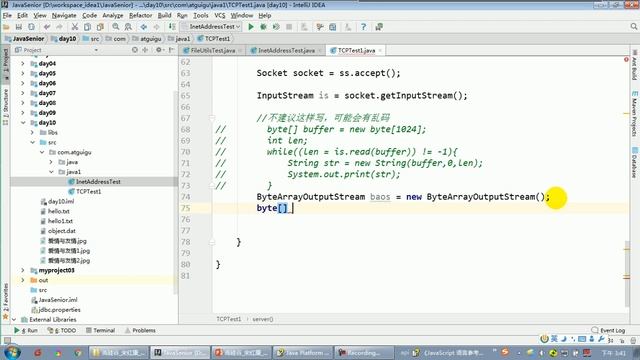640x360 pixels.
Task: Open the Navigate menu
Action: [64, 16]
